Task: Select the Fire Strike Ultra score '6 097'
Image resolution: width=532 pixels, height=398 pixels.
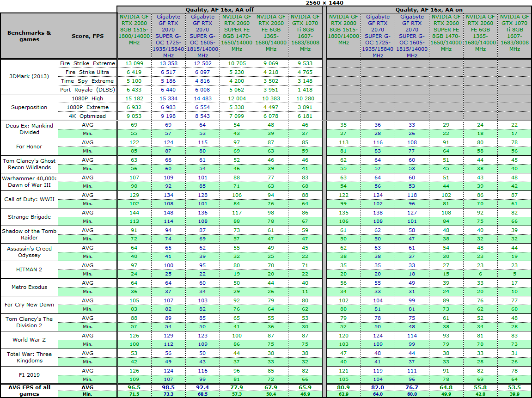Action: click(202, 72)
